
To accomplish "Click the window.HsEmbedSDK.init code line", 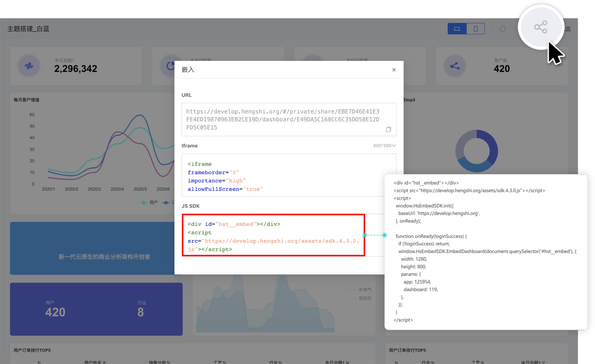I will 424,206.
